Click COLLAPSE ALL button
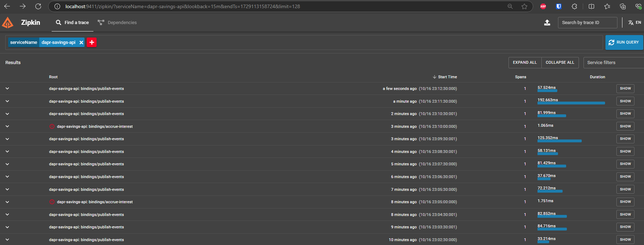 [x=560, y=62]
